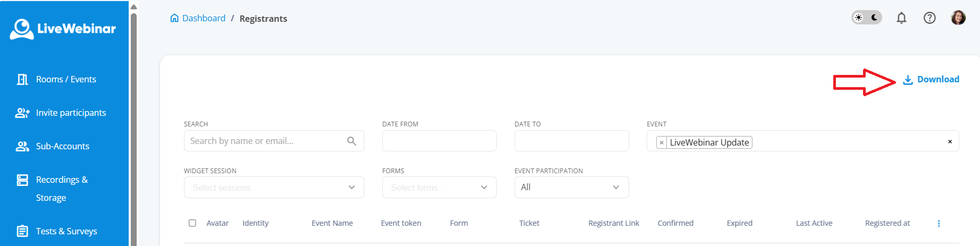
Task: Click the LiveWebinar logo
Action: pyautogui.click(x=63, y=29)
